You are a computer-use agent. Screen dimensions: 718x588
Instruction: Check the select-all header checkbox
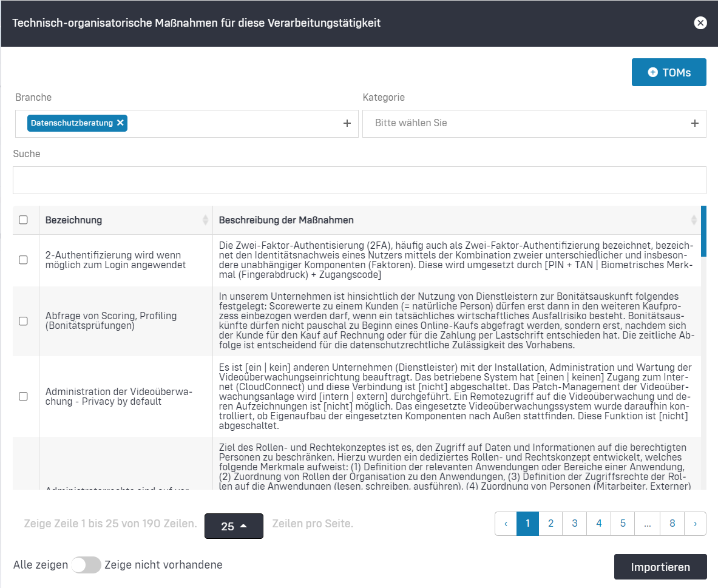23,220
